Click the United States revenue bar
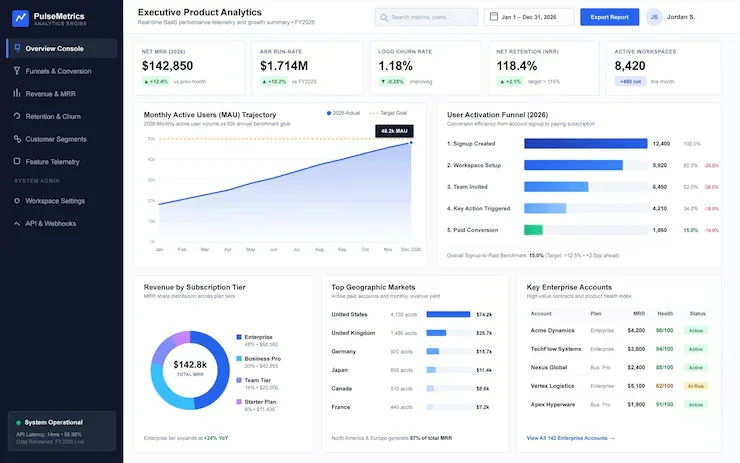 [448, 314]
